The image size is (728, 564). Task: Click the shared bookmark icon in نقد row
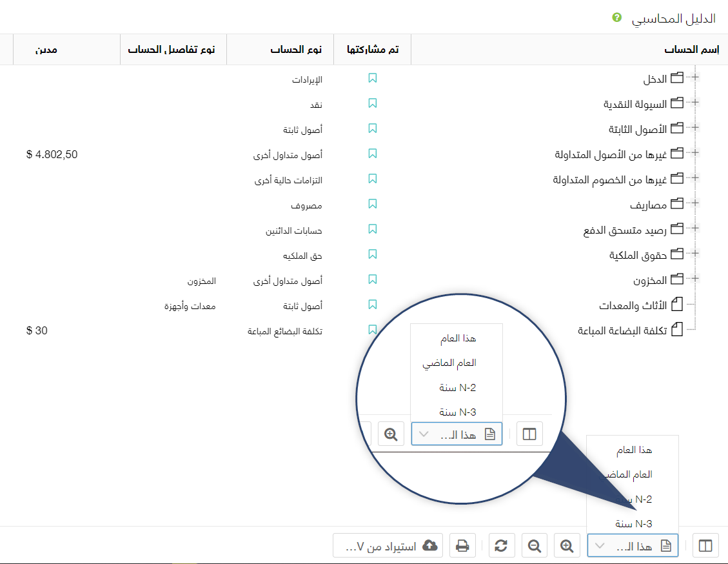pos(372,103)
